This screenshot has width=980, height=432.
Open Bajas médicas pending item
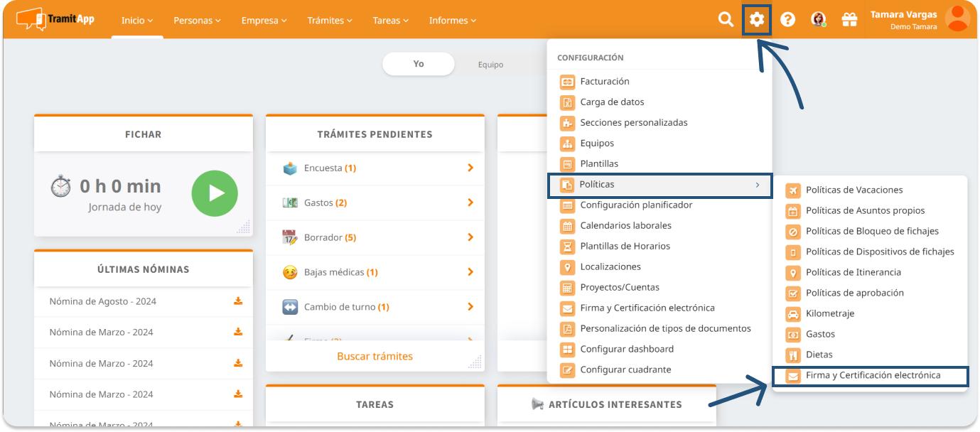375,272
